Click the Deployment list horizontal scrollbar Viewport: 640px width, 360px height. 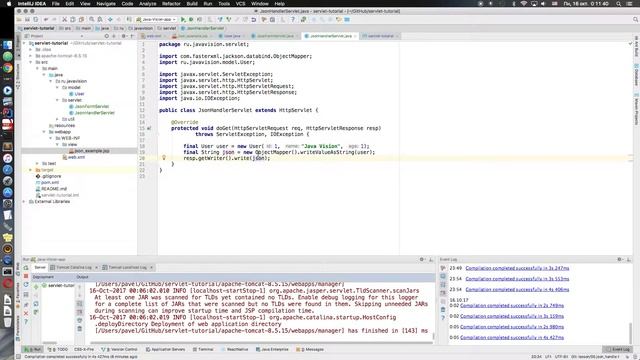[x=50, y=343]
